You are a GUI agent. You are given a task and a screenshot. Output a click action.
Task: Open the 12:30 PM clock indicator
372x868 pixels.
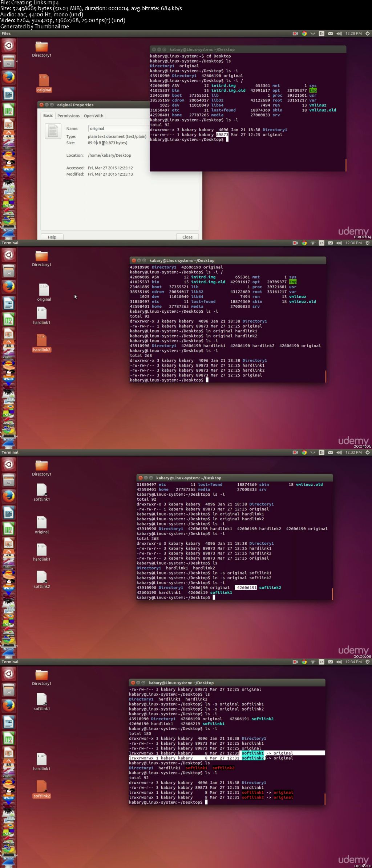click(x=353, y=243)
